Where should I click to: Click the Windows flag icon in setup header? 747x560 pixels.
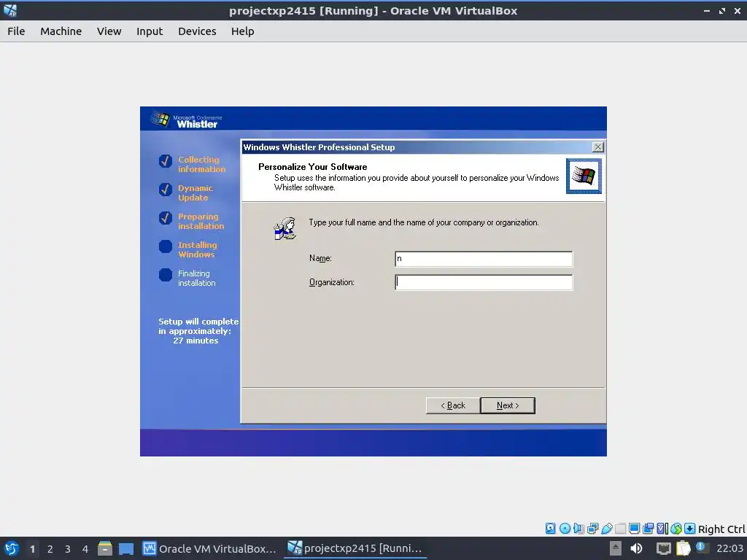click(584, 176)
